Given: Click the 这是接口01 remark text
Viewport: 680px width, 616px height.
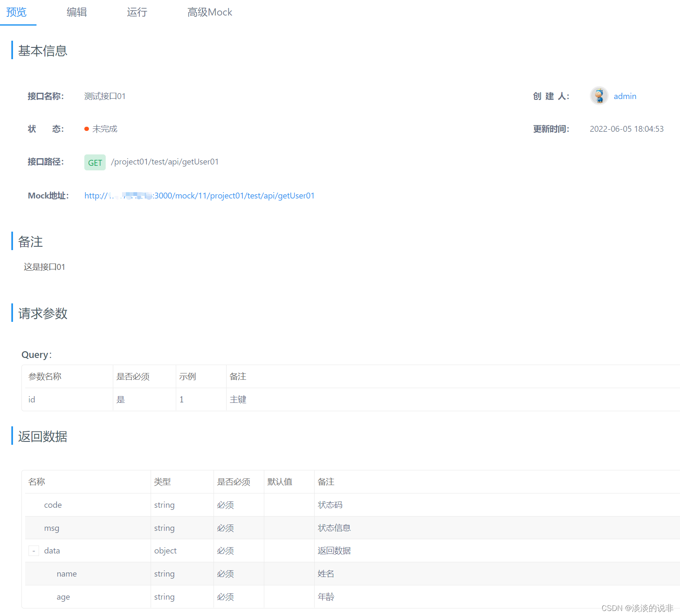Looking at the screenshot, I should 44,267.
